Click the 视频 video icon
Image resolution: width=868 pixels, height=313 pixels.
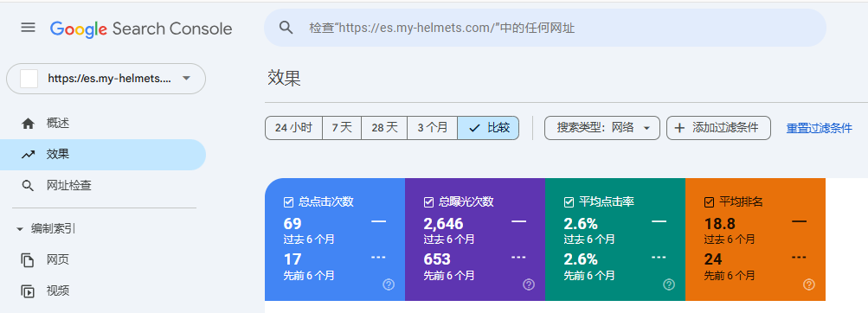[28, 291]
